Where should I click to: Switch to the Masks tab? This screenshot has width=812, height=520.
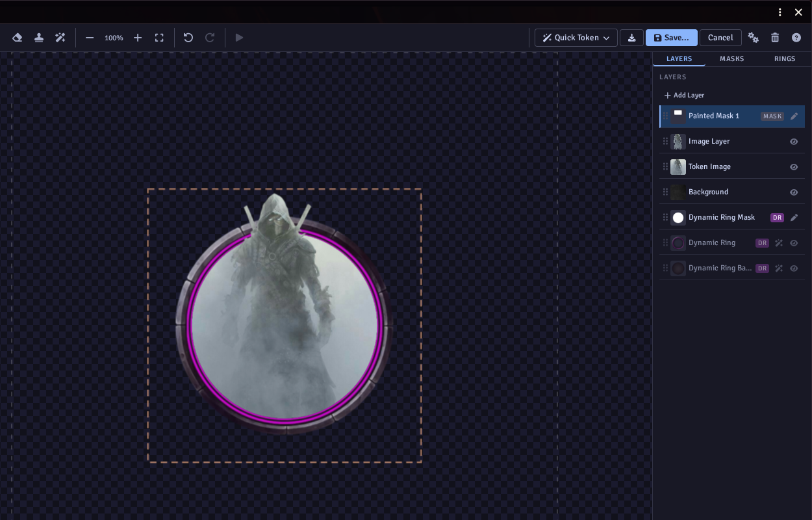point(731,58)
